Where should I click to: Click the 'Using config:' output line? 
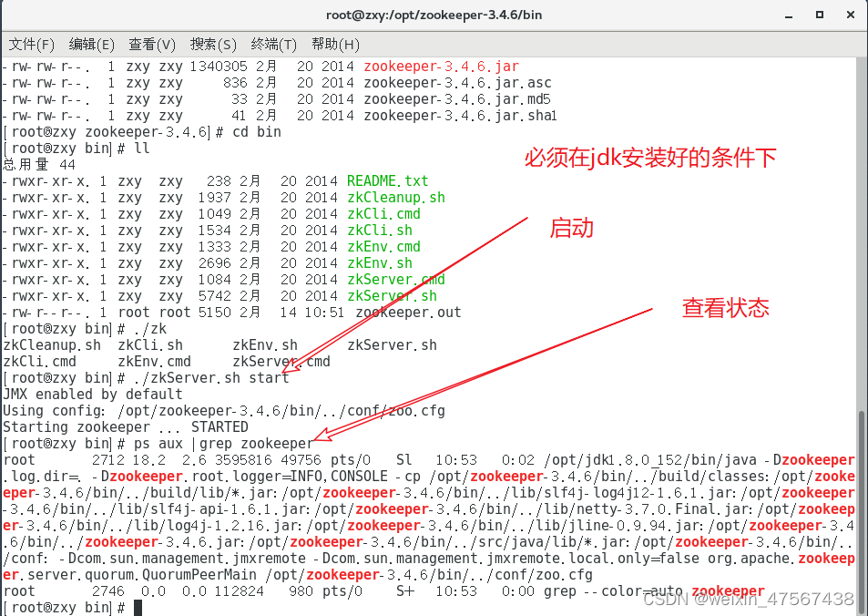pyautogui.click(x=224, y=411)
